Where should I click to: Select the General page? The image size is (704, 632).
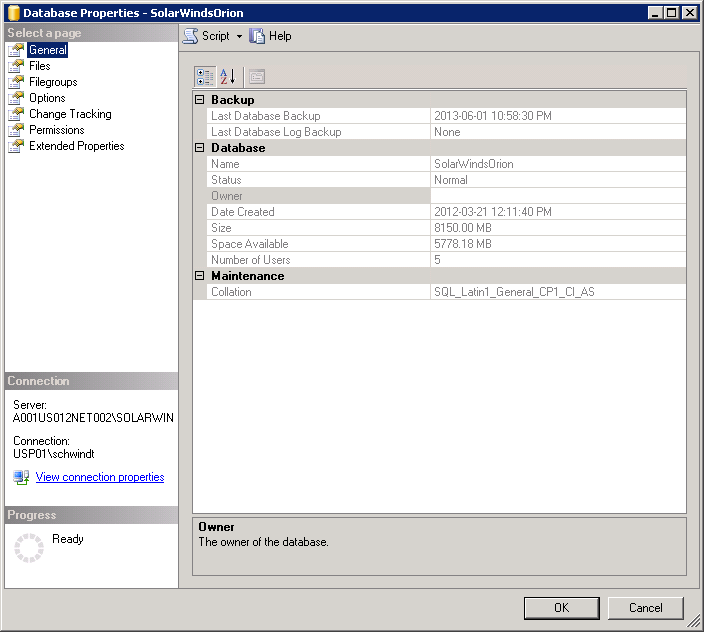point(48,50)
